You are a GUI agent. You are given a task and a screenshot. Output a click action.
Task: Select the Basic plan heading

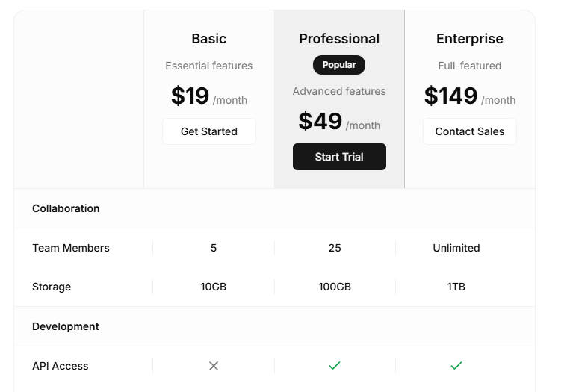209,39
